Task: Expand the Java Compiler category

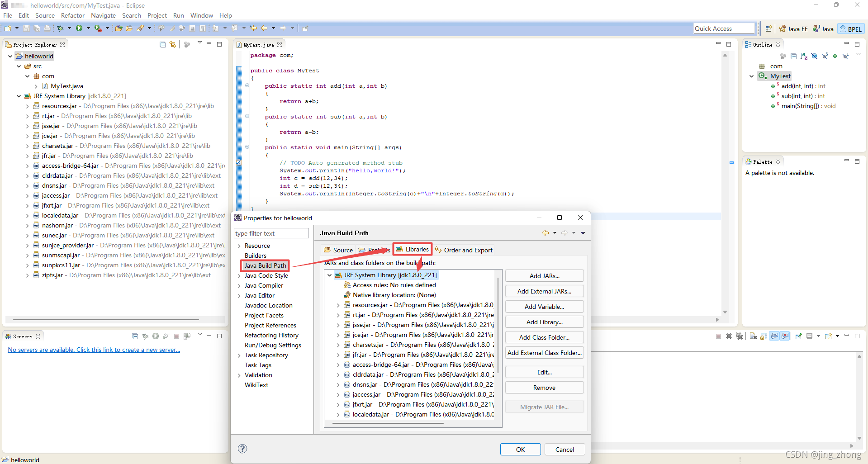Action: click(x=239, y=286)
